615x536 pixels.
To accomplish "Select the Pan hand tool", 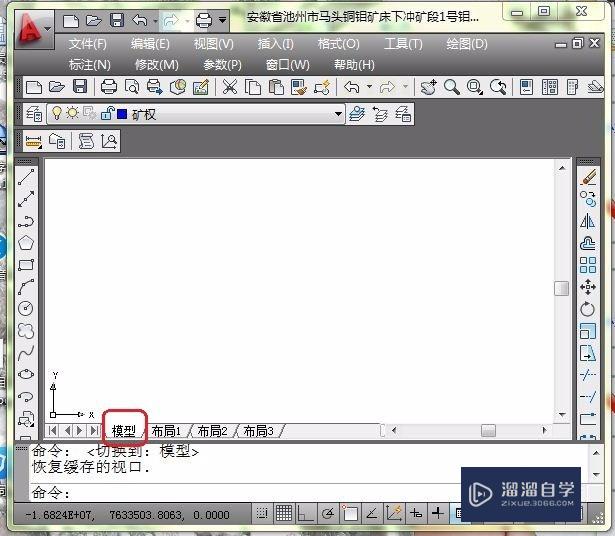I will pyautogui.click(x=428, y=87).
